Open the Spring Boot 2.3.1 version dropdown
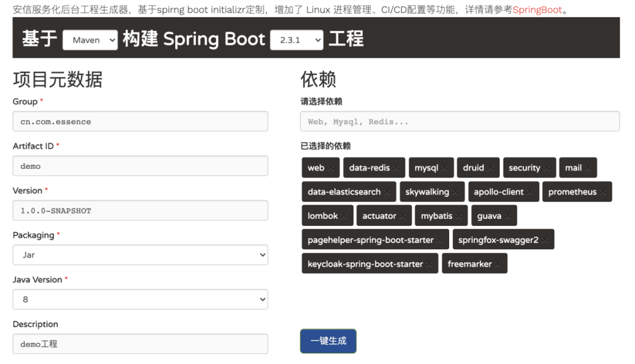635x364 pixels. (x=296, y=40)
